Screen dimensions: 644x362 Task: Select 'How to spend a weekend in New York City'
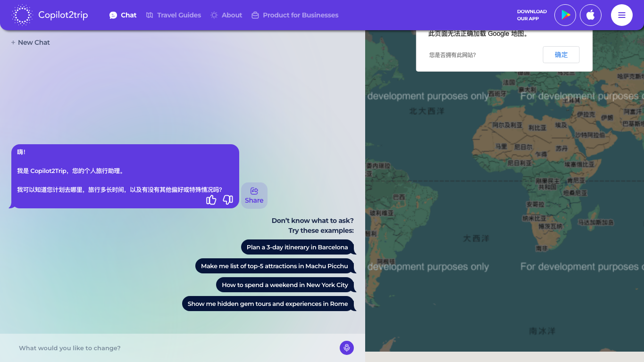285,285
